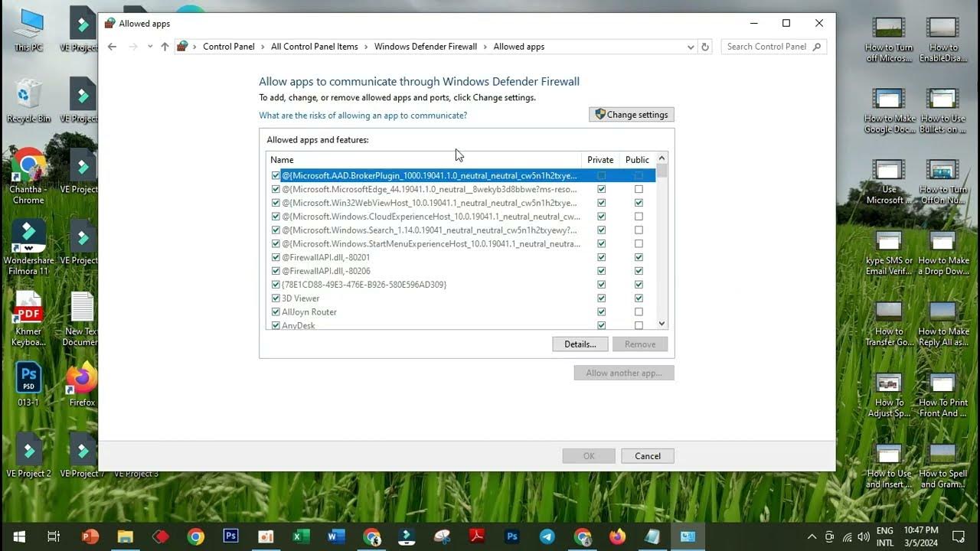Open Firefox from the taskbar
This screenshot has width=980, height=551.
(618, 536)
